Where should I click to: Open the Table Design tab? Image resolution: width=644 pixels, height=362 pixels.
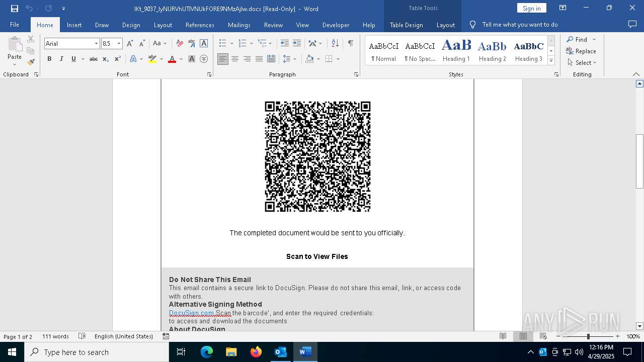(406, 25)
